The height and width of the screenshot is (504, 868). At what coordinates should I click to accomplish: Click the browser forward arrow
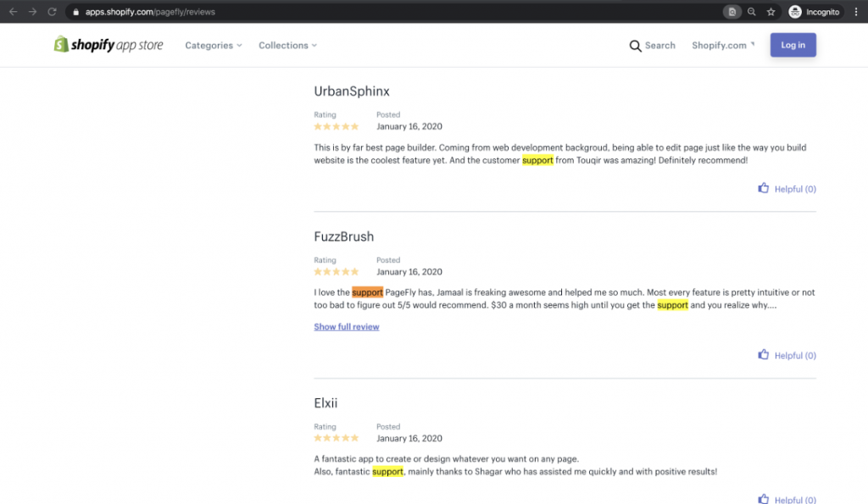33,12
